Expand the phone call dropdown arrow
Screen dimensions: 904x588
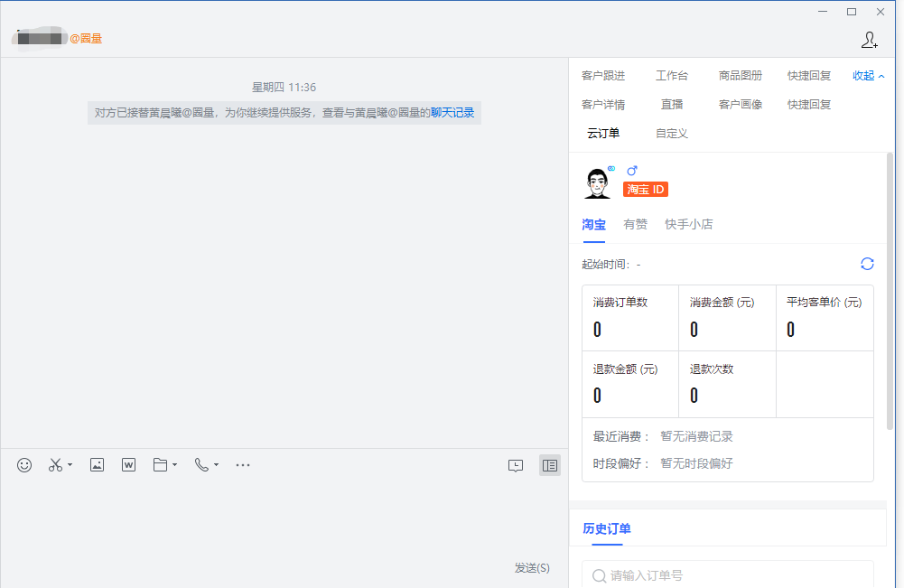(217, 466)
